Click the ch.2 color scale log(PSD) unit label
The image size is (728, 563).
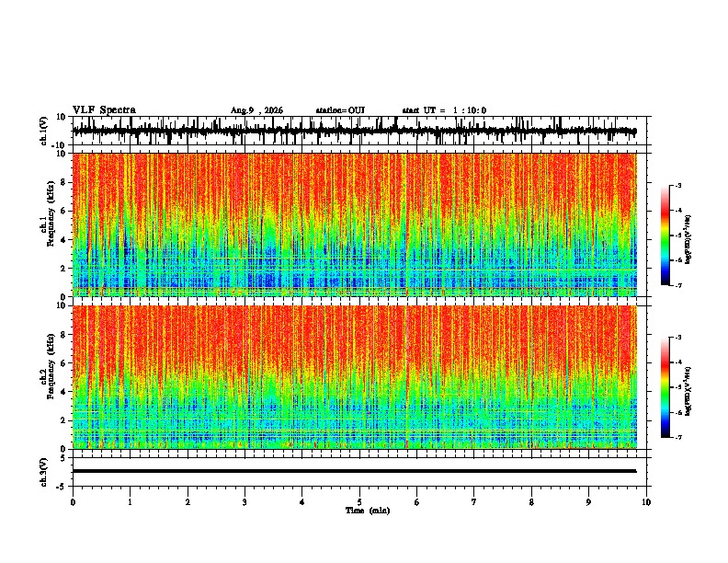[x=688, y=391]
